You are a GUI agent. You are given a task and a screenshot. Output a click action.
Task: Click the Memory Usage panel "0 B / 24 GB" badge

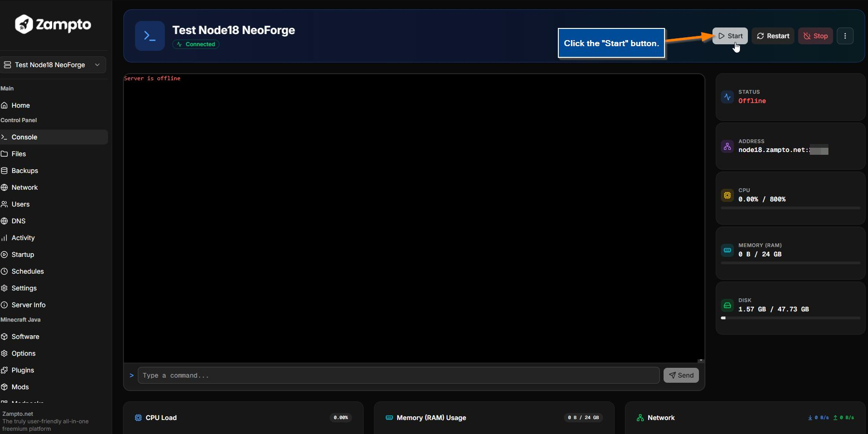[583, 418]
